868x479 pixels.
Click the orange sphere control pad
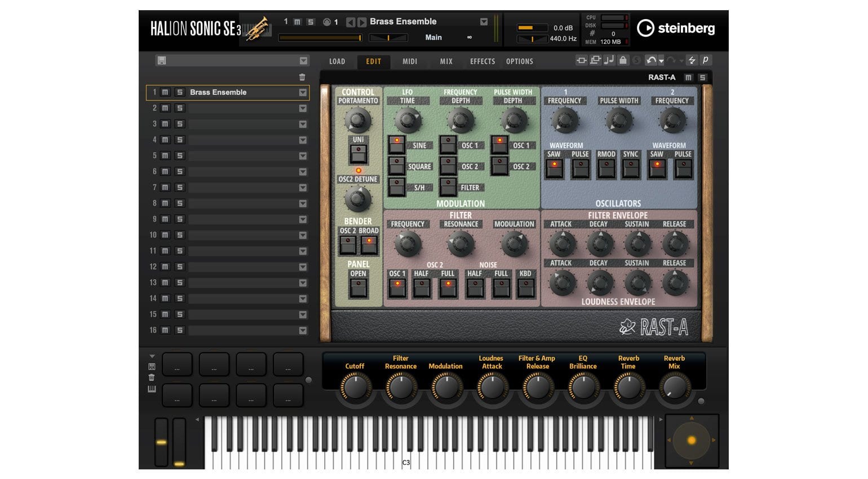(x=692, y=440)
